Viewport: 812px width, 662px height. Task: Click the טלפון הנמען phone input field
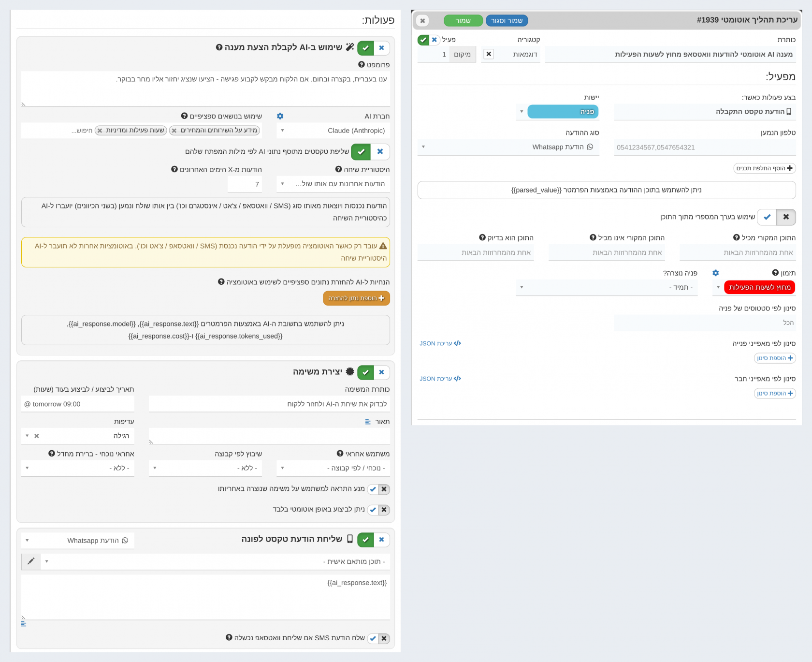pos(705,147)
